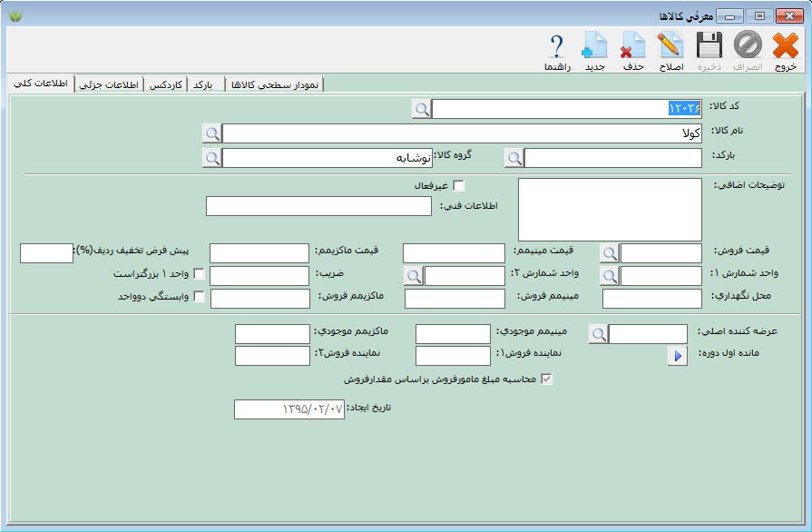
Task: Switch to the کاردکس tab
Action: pyautogui.click(x=164, y=84)
